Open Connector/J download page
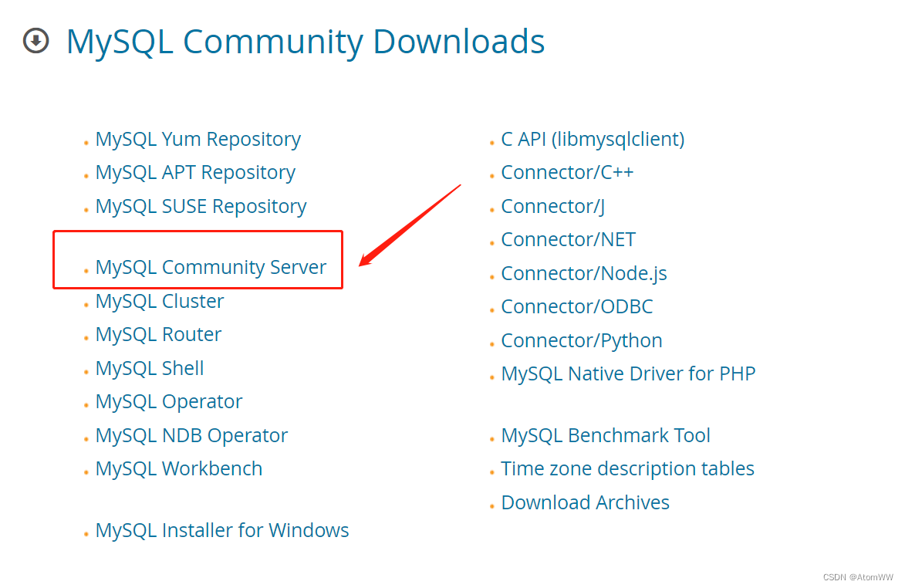 553,207
